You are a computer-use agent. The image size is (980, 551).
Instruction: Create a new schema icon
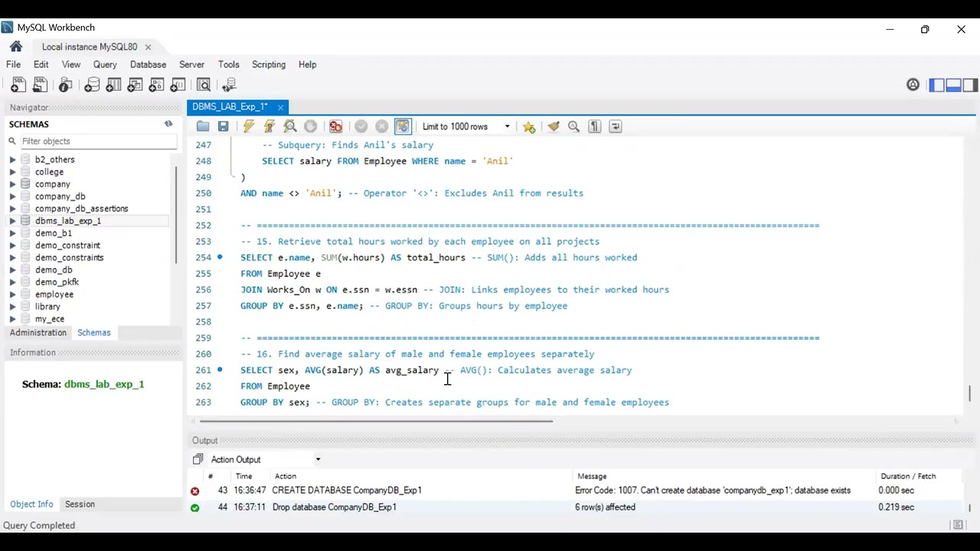pos(92,85)
